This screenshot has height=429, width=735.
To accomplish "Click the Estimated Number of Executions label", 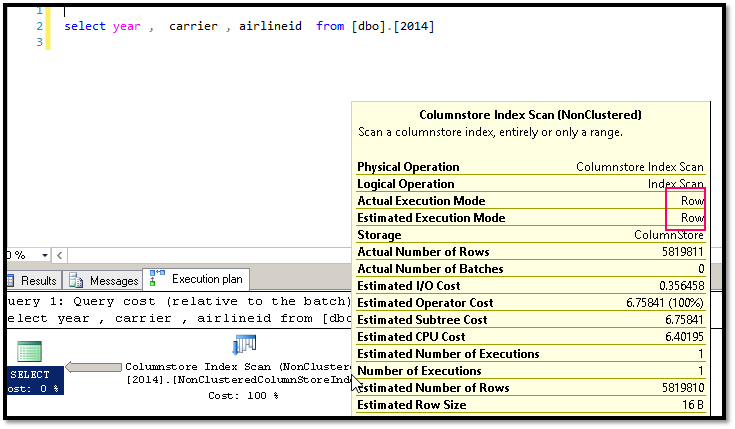I will [448, 354].
